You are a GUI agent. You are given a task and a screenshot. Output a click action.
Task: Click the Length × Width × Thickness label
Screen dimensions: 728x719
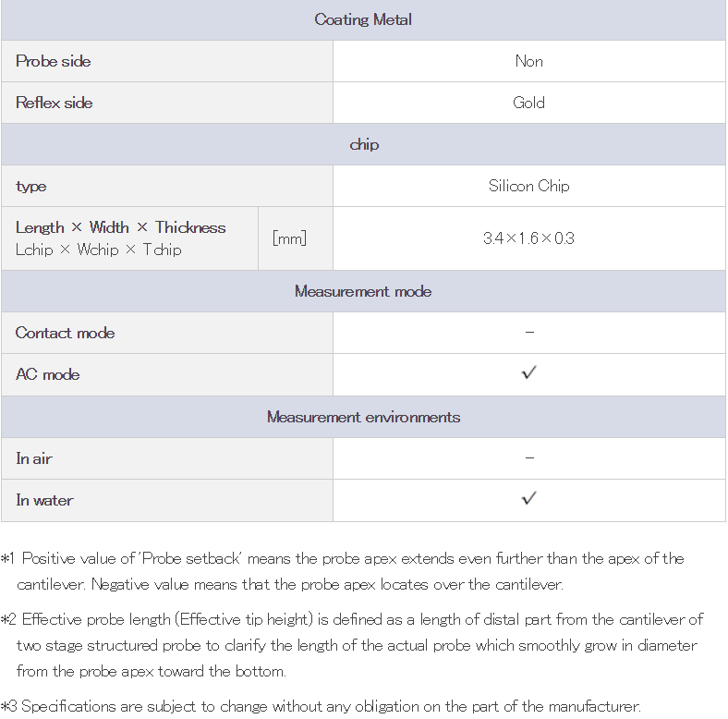click(121, 227)
